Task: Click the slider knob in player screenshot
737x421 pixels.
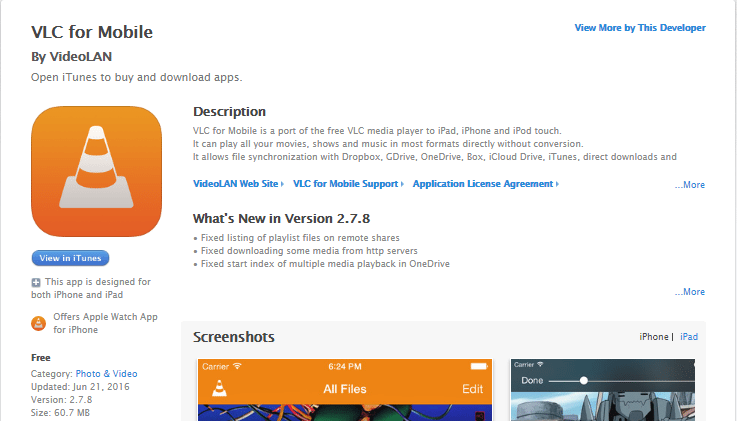Action: click(x=583, y=381)
